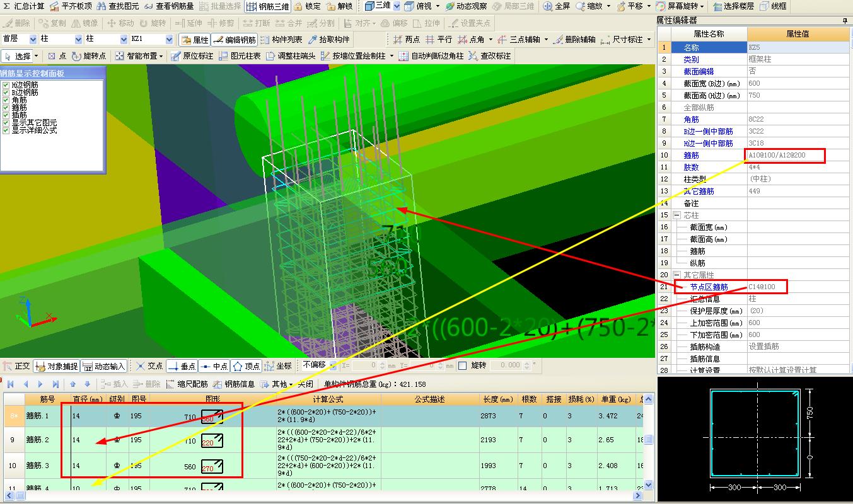
Task: Collapse the 其它属性 property group
Action: click(x=677, y=275)
